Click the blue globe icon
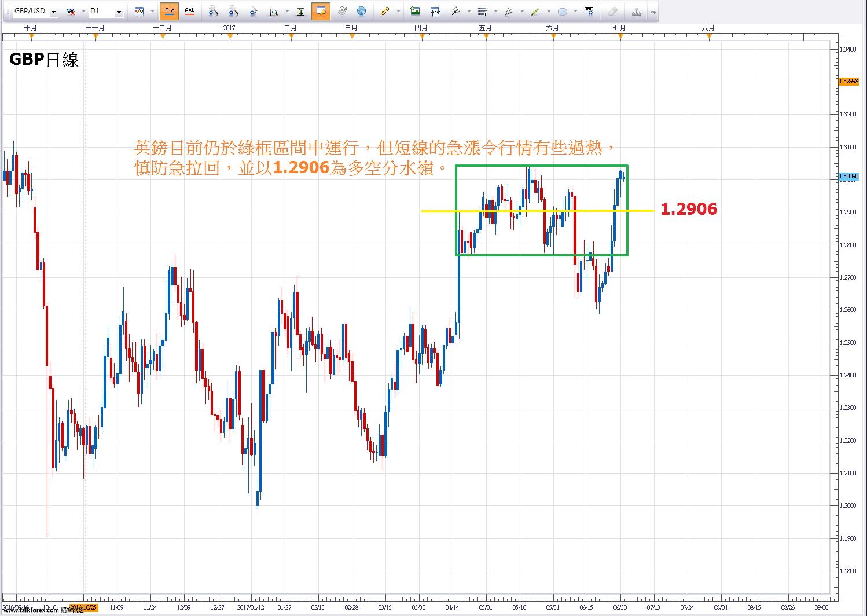867x616 pixels. tap(361, 11)
